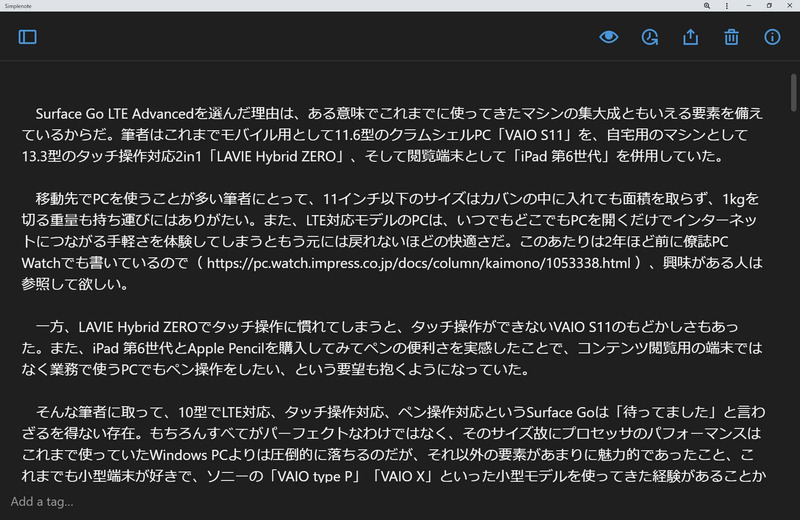Click the word 'Watchでも書いているので'
Viewport: 800px width, 520px height.
[x=105, y=263]
